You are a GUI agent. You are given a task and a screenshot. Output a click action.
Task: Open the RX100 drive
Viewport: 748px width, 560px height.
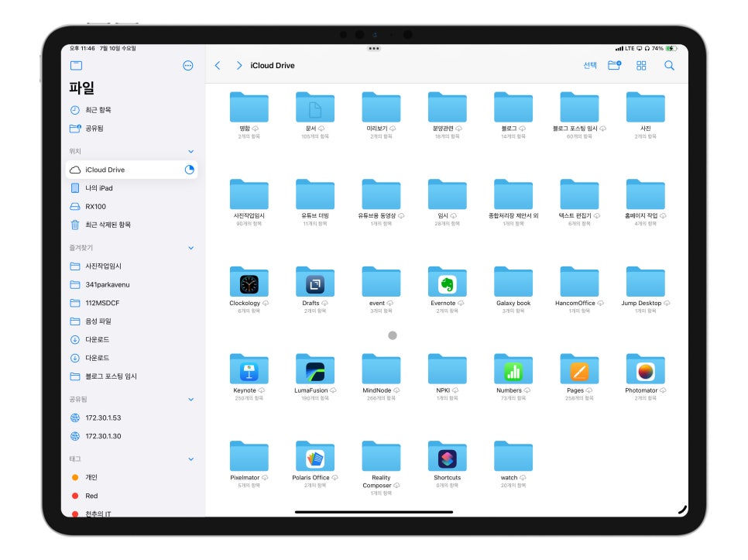131,207
